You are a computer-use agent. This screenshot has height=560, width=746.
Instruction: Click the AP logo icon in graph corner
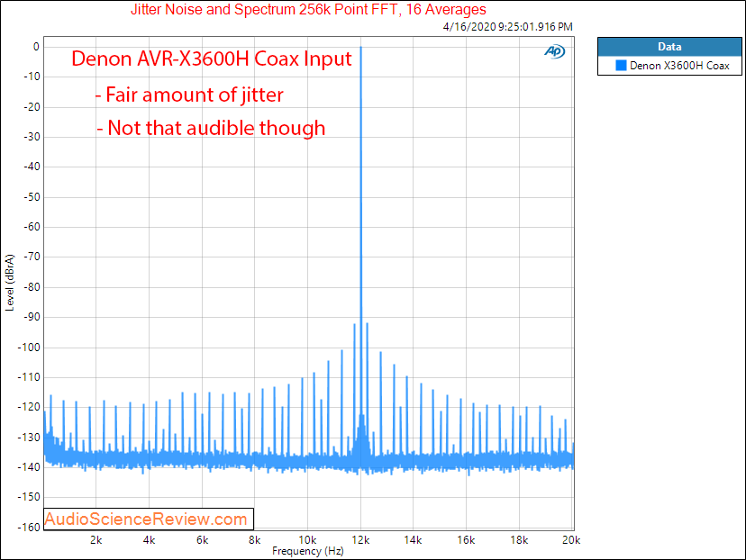pos(555,51)
